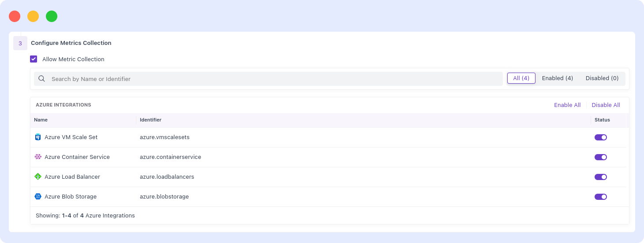Click the Azure Blob Storage icon

[38, 197]
